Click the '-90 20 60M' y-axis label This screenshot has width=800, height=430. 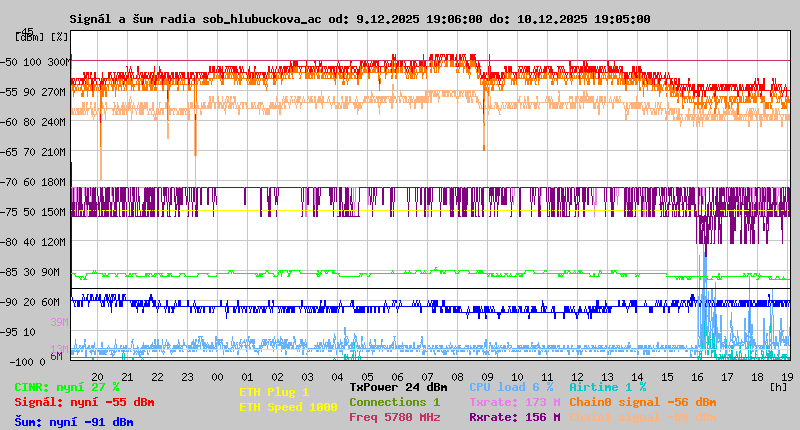click(x=31, y=302)
